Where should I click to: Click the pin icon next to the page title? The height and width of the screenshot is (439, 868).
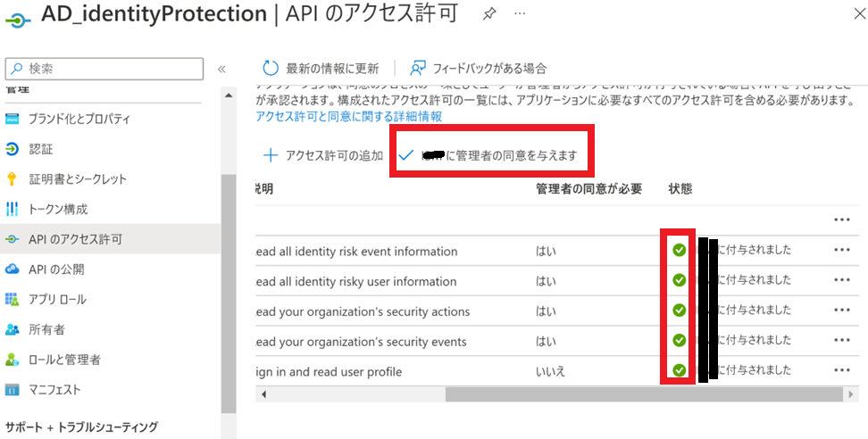[x=488, y=13]
